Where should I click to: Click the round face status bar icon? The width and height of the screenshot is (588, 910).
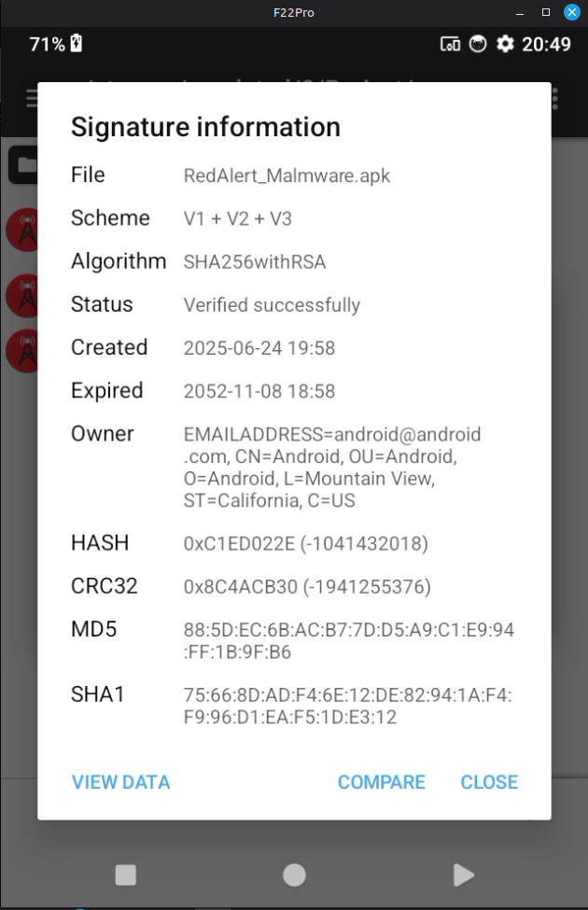tap(478, 44)
